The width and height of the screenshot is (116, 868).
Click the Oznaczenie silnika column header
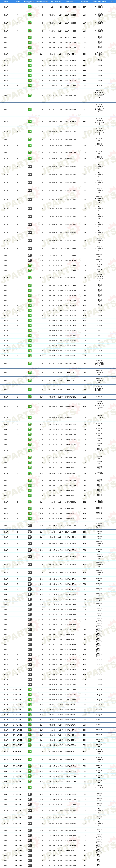(99, 1)
